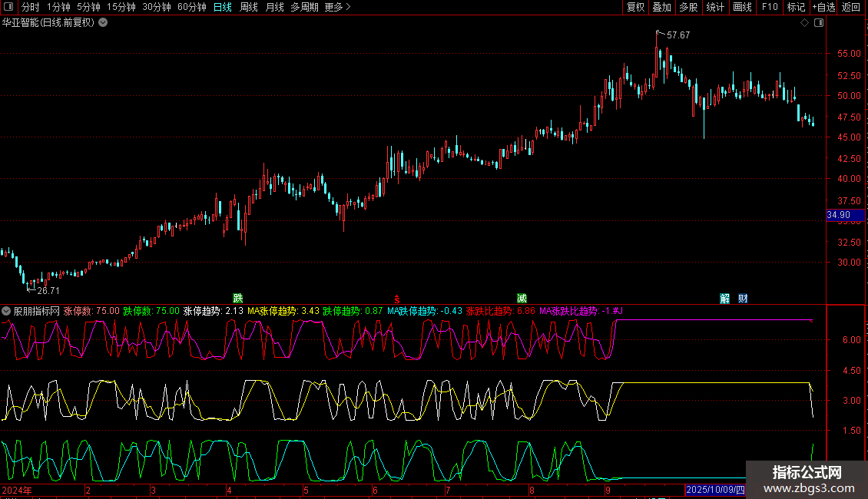Screen dimensions: 868x499
Task: Click the 叠加 overlay button
Action: (x=661, y=7)
